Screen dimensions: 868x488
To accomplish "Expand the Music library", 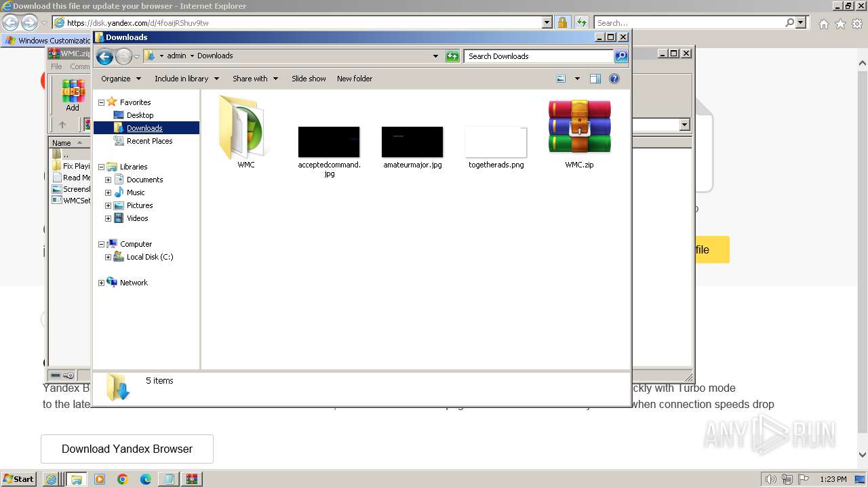I will (108, 192).
